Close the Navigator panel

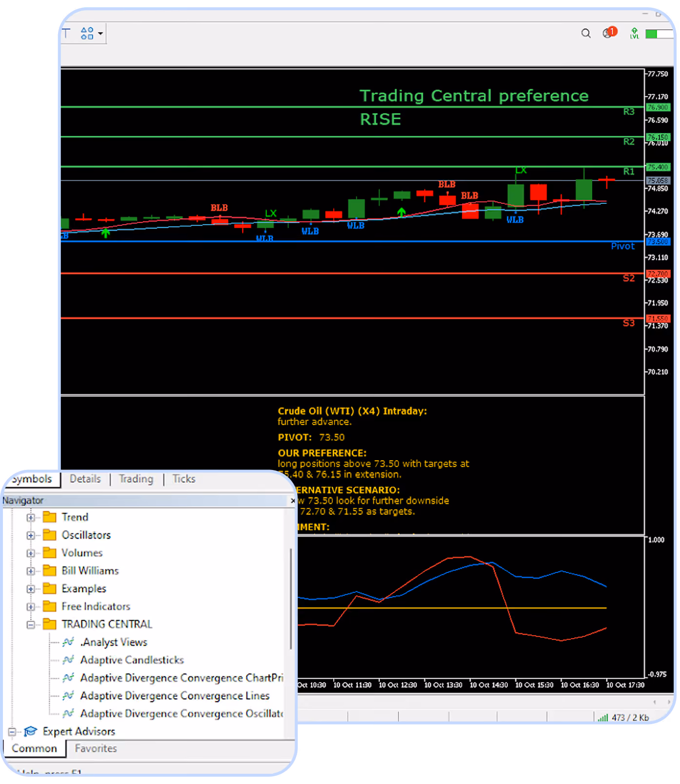click(292, 501)
